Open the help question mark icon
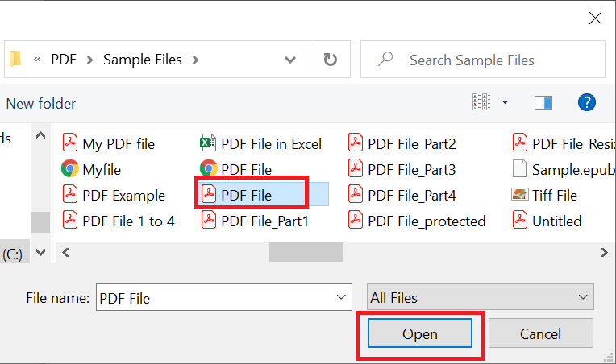616x364 pixels. [586, 103]
